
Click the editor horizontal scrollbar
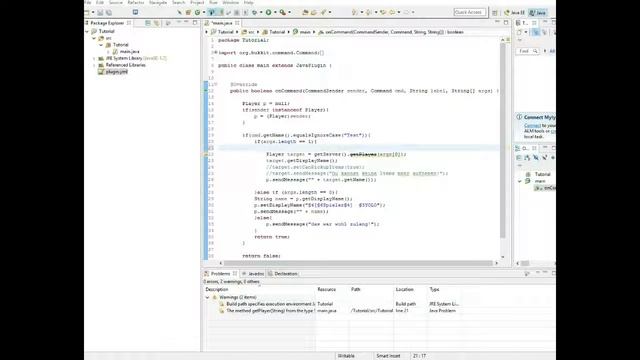pos(358,263)
